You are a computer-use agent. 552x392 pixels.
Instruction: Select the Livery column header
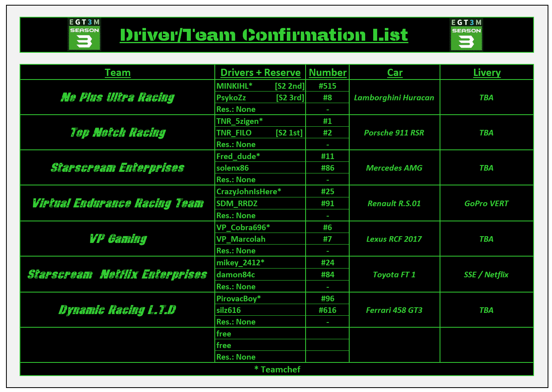[x=487, y=72]
